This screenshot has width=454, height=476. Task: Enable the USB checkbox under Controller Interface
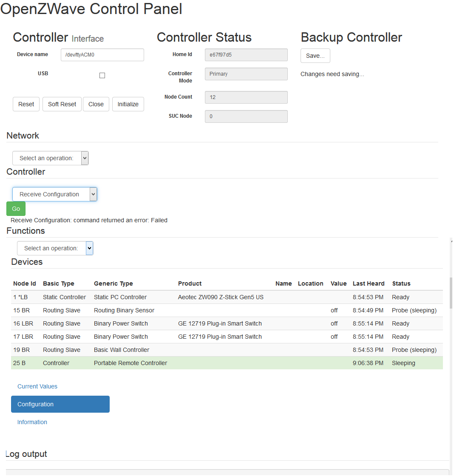point(102,75)
